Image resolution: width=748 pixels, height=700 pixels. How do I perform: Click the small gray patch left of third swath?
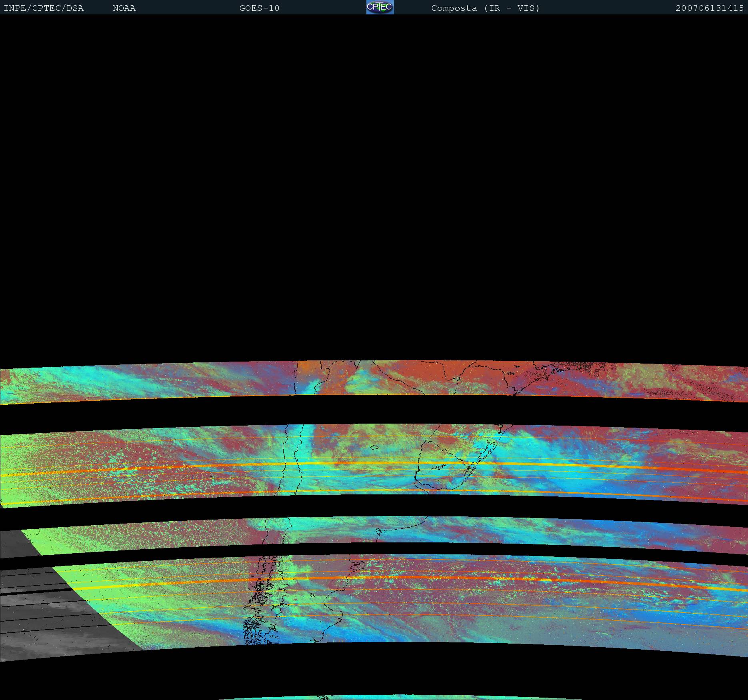pyautogui.click(x=16, y=543)
